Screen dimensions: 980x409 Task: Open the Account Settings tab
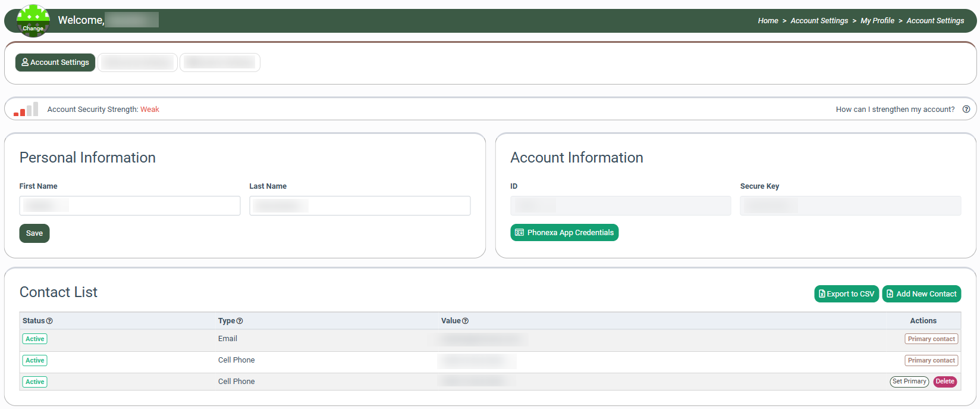55,63
